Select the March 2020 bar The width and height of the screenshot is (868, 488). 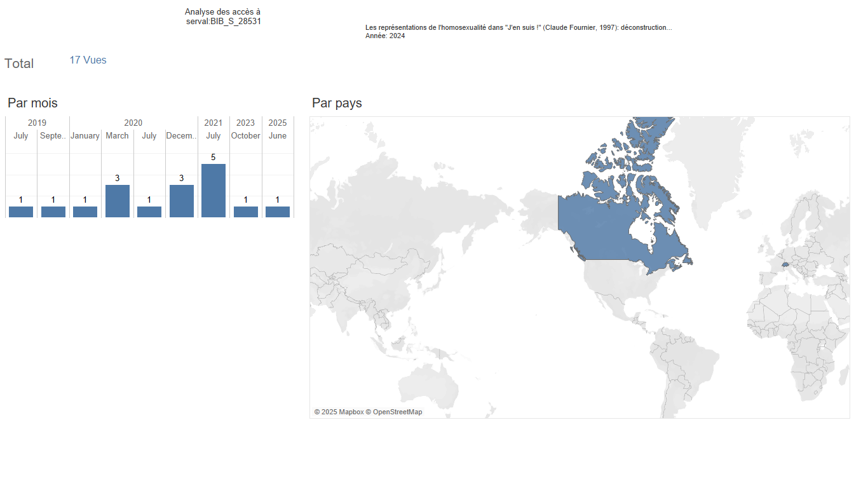118,201
